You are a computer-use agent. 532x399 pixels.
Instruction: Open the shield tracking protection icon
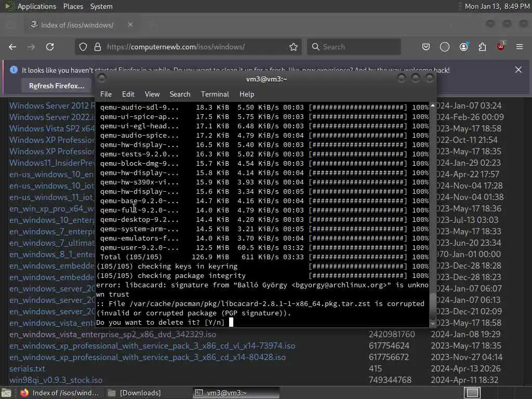83,47
